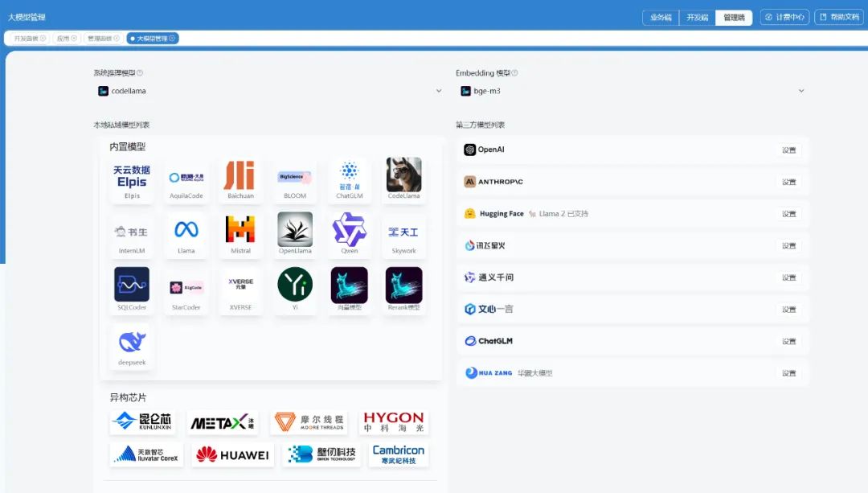The image size is (868, 493).
Task: Click the 异构芯片 heading
Action: tap(128, 397)
